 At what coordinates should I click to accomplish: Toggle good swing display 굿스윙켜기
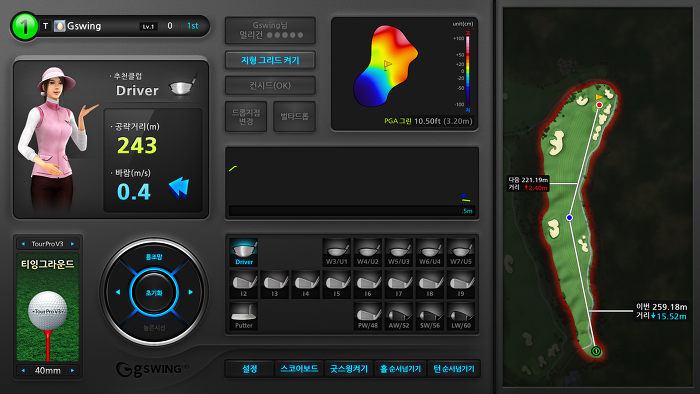point(349,369)
